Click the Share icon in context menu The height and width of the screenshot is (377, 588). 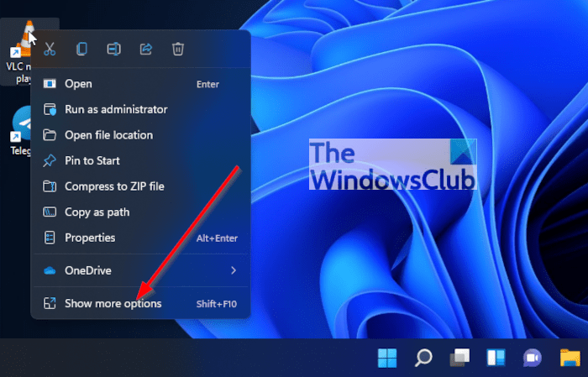pyautogui.click(x=146, y=49)
